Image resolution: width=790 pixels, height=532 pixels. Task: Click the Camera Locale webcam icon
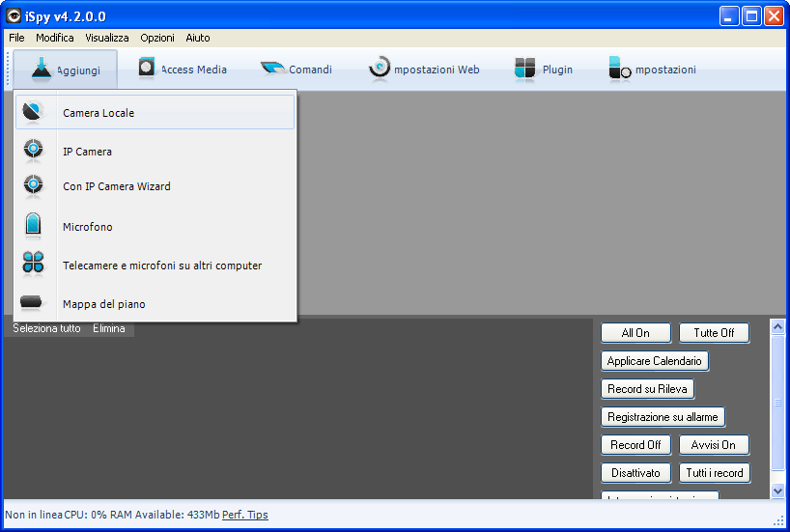click(33, 112)
